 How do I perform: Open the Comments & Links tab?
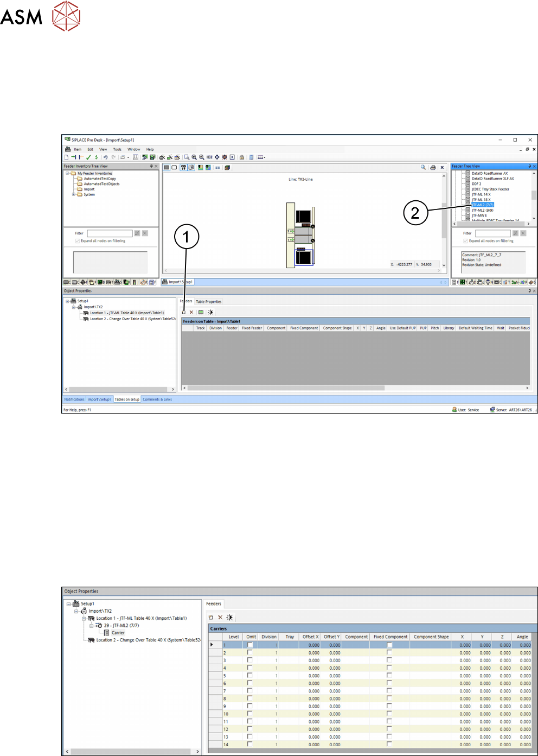[x=157, y=399]
